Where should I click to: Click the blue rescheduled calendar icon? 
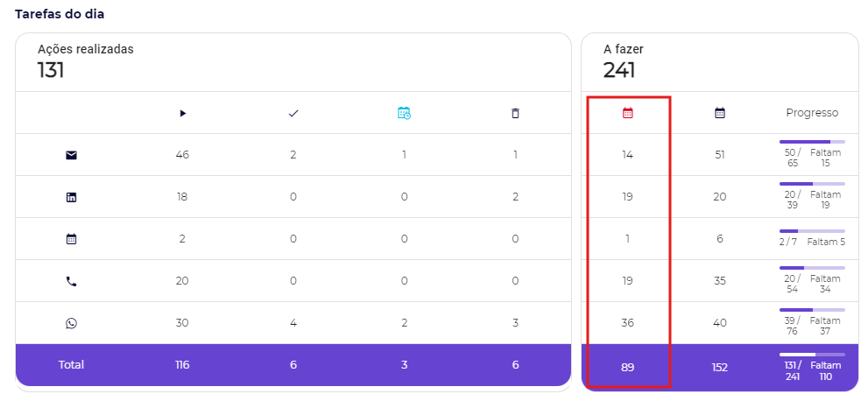click(404, 113)
